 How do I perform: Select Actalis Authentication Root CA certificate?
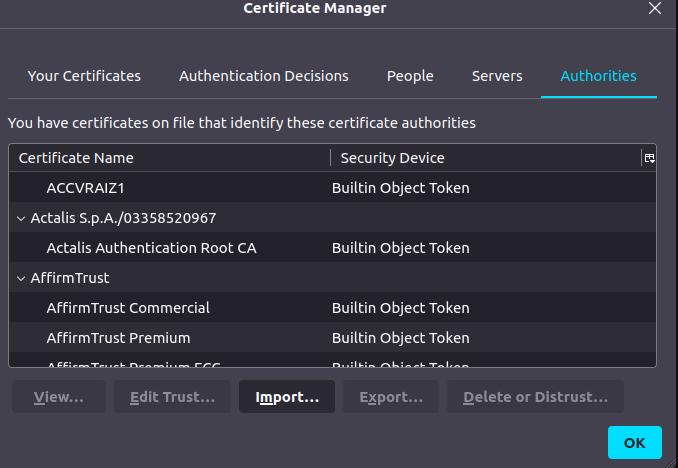151,248
